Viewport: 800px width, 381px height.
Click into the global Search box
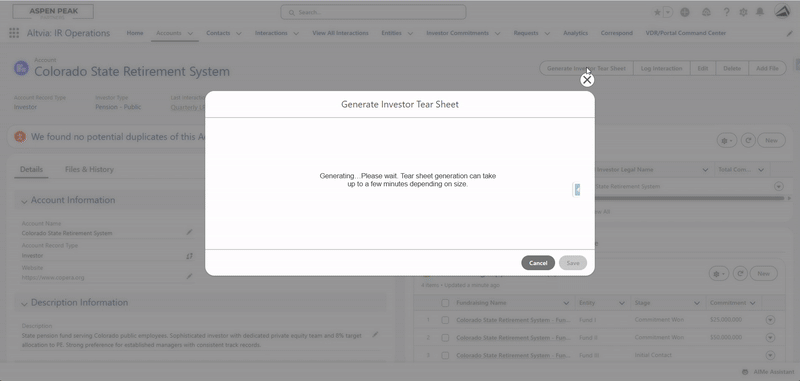coord(373,12)
